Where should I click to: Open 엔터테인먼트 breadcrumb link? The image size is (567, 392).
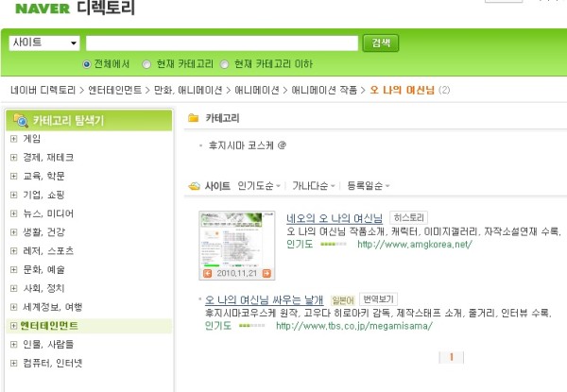click(x=115, y=90)
